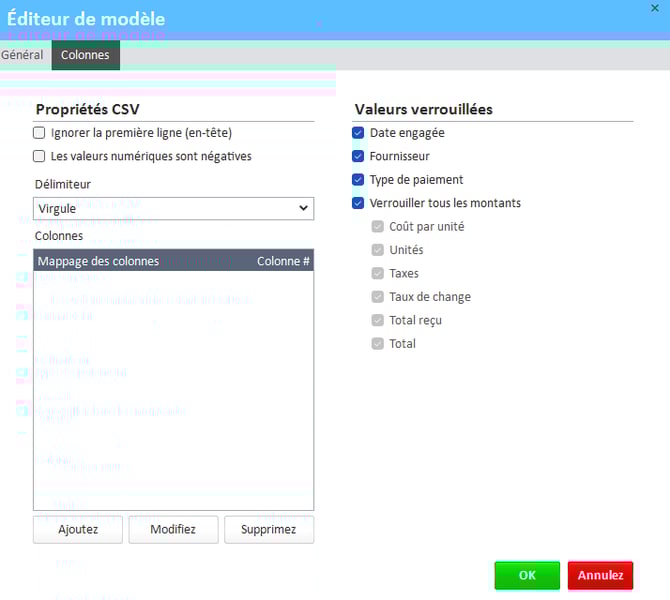Select the Colonnes tab
The image size is (670, 600).
(x=85, y=55)
